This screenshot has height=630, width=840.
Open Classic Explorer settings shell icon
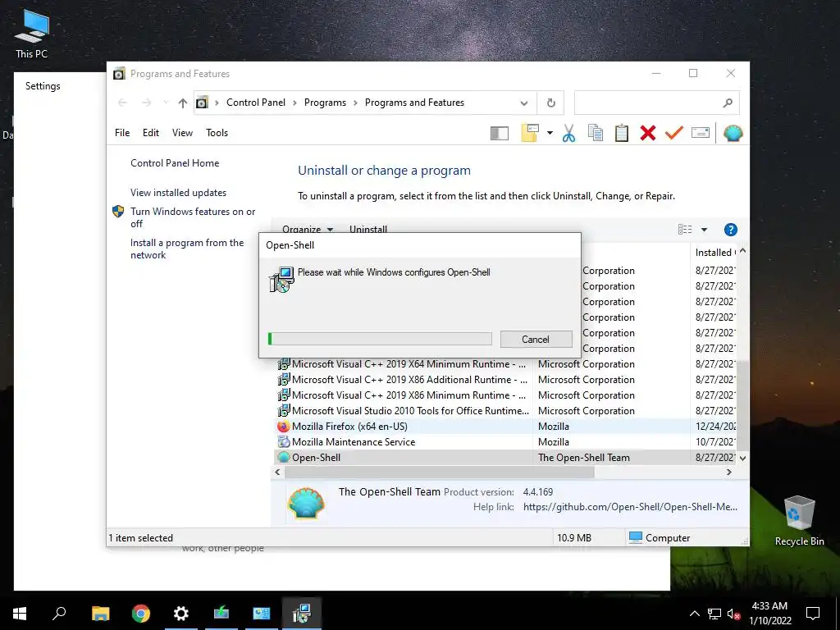tap(733, 133)
